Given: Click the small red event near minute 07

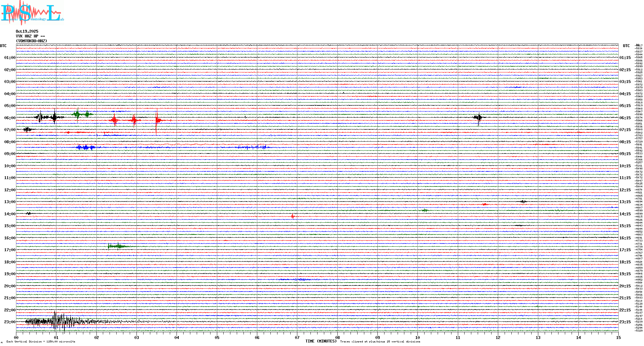Looking at the screenshot, I should (x=293, y=217).
